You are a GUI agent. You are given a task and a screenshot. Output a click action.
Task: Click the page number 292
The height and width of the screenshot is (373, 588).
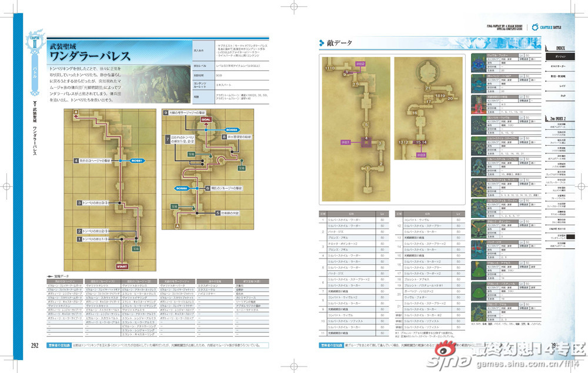pos(35,345)
